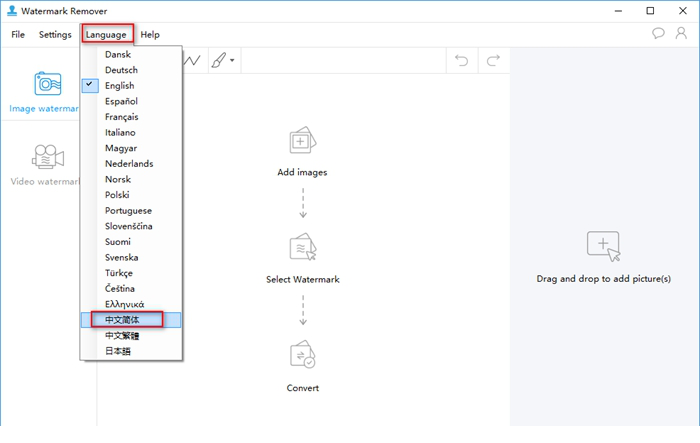Open the Help menu
Screen dimensions: 700x443
click(150, 35)
